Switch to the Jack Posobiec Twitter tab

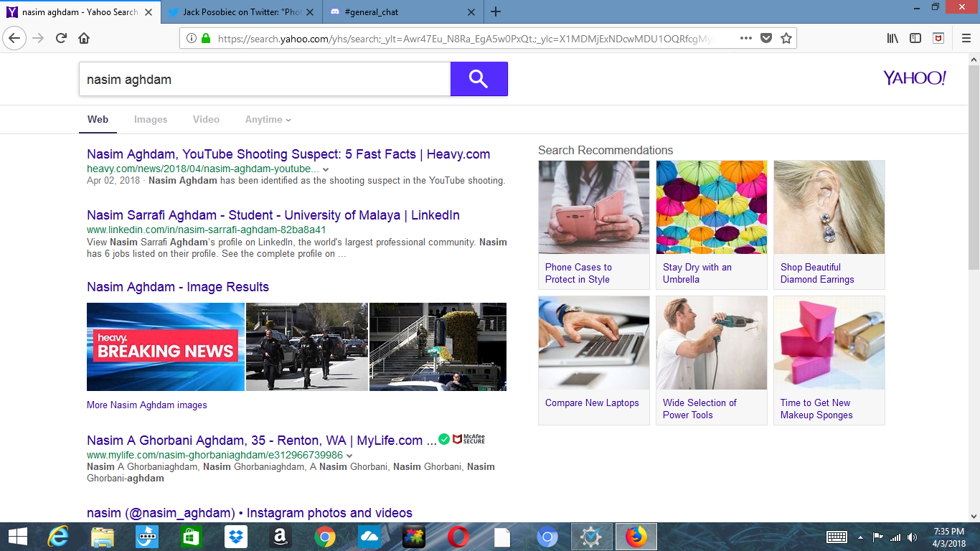(240, 12)
